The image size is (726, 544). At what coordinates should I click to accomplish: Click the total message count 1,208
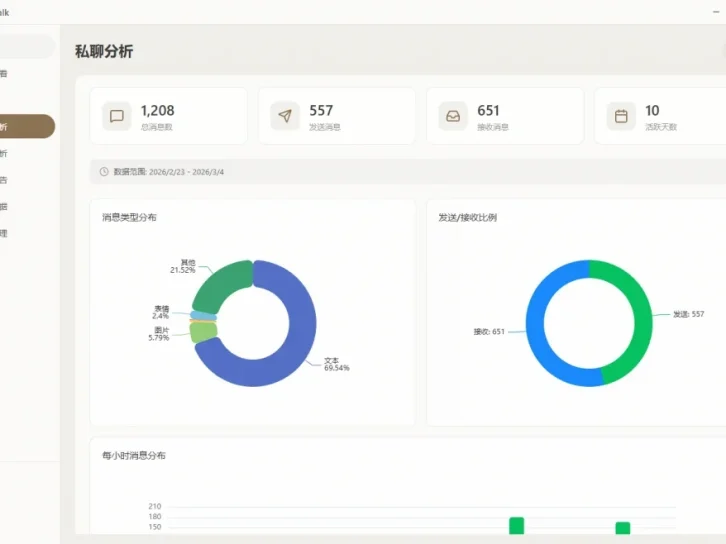pos(157,111)
